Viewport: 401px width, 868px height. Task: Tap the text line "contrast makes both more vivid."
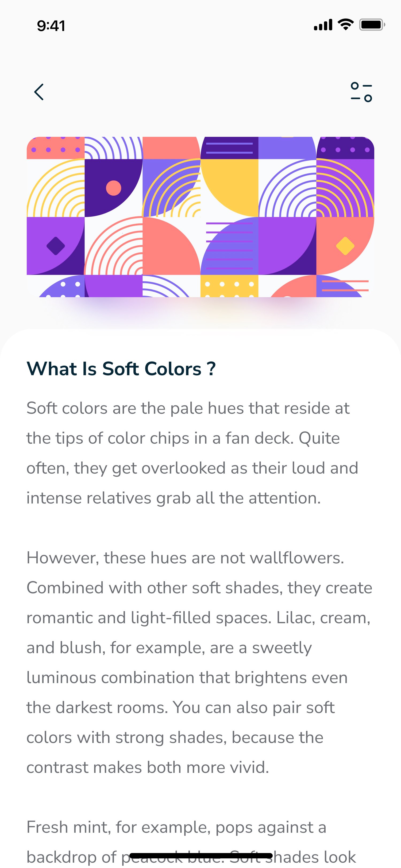pos(148,768)
